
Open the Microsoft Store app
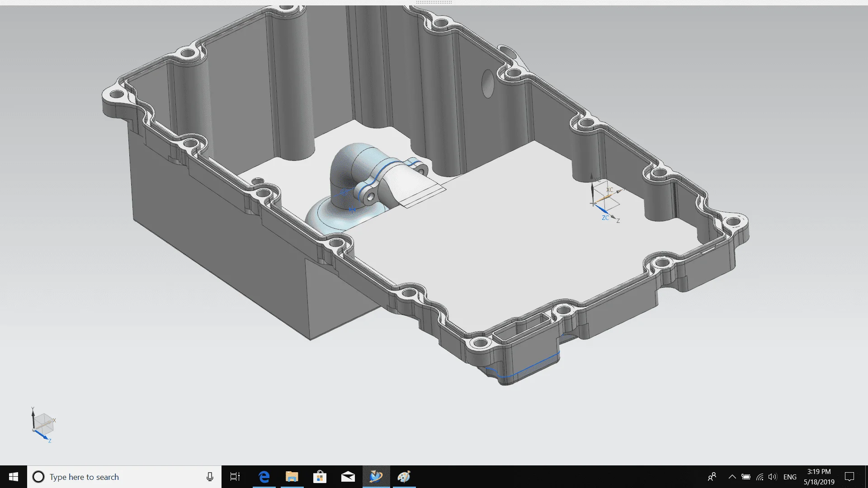(x=320, y=477)
